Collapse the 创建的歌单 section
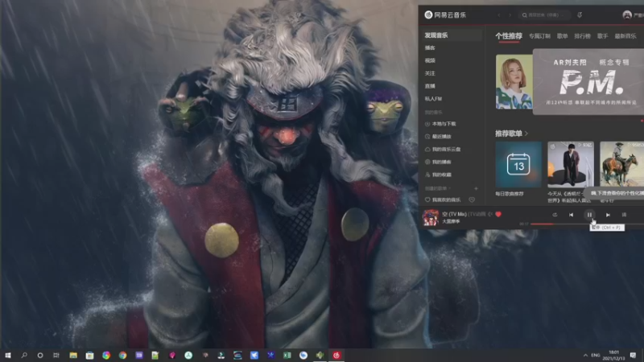The image size is (644, 362). point(438,188)
